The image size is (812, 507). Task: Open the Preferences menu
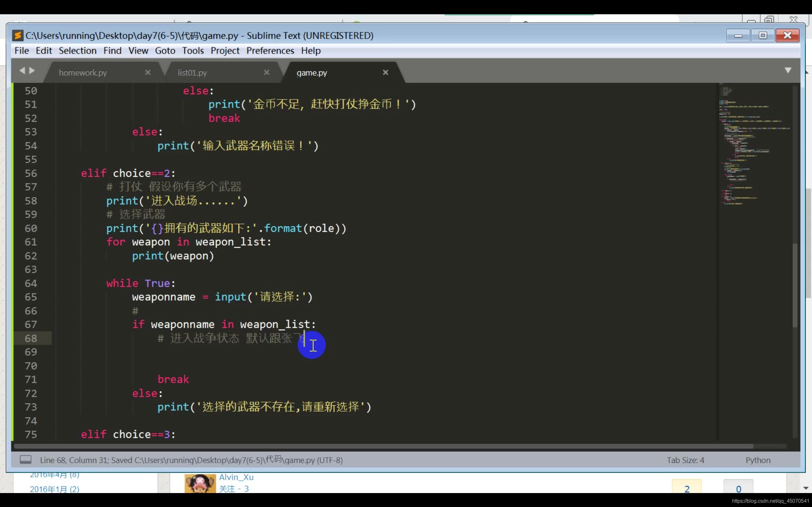(270, 51)
